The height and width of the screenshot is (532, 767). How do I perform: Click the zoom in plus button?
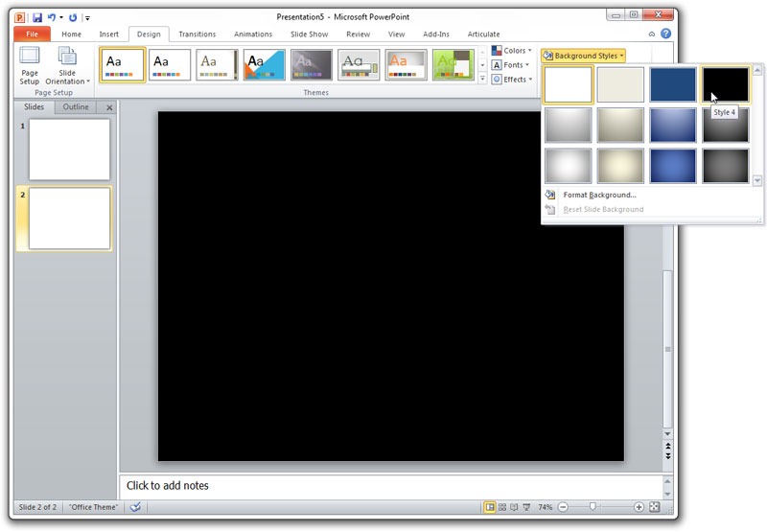(x=639, y=507)
